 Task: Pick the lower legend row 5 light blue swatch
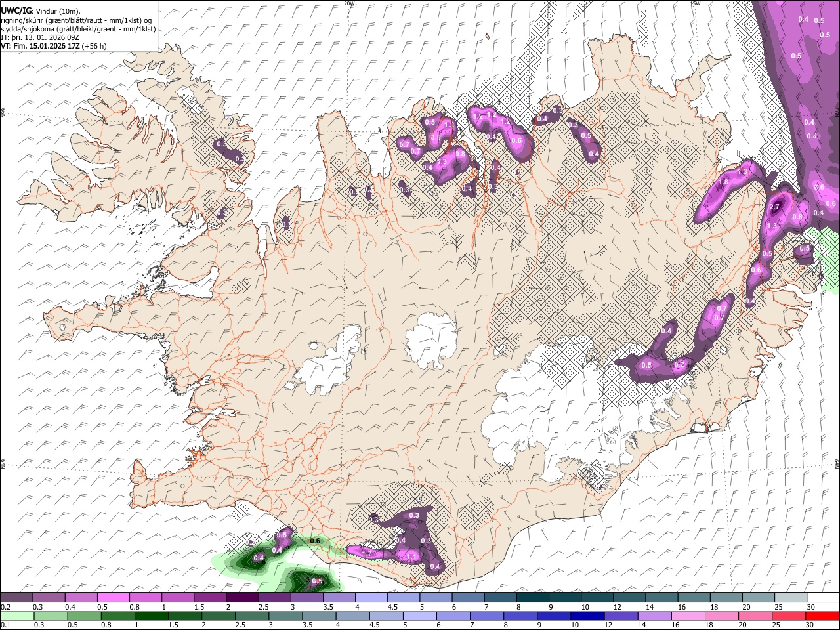click(x=421, y=616)
